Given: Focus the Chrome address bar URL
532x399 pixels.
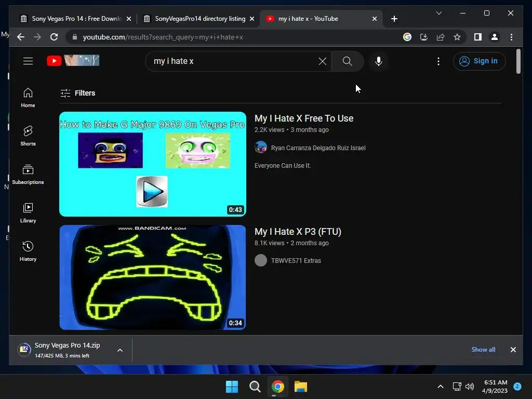Looking at the screenshot, I should click(163, 37).
